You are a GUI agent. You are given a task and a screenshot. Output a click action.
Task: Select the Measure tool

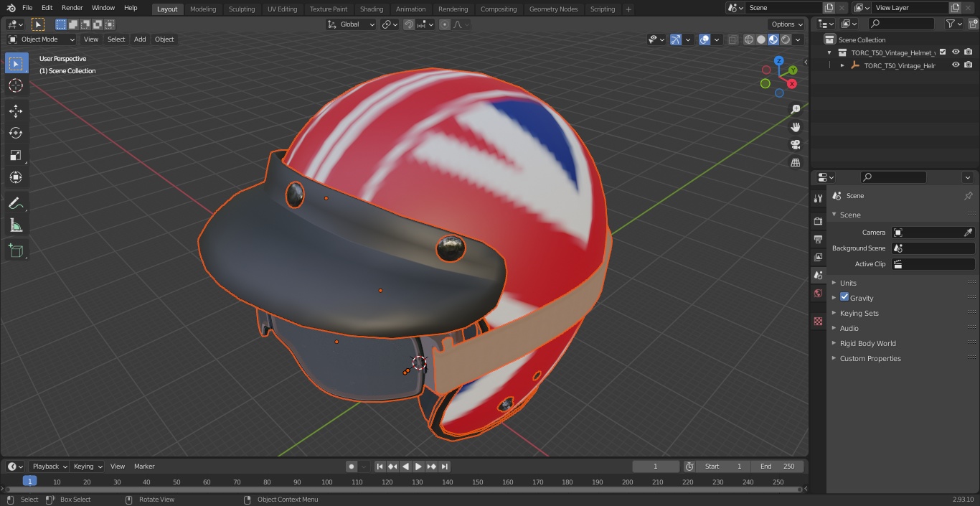16,225
